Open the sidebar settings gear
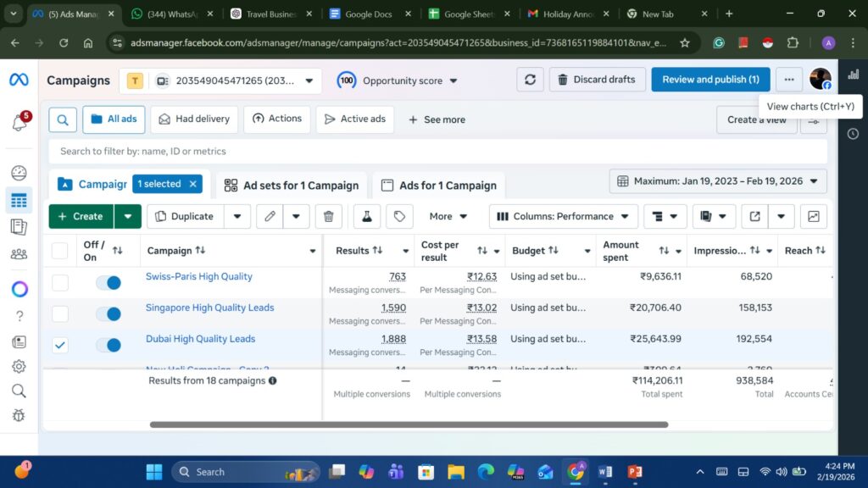The image size is (868, 488). pyautogui.click(x=19, y=366)
